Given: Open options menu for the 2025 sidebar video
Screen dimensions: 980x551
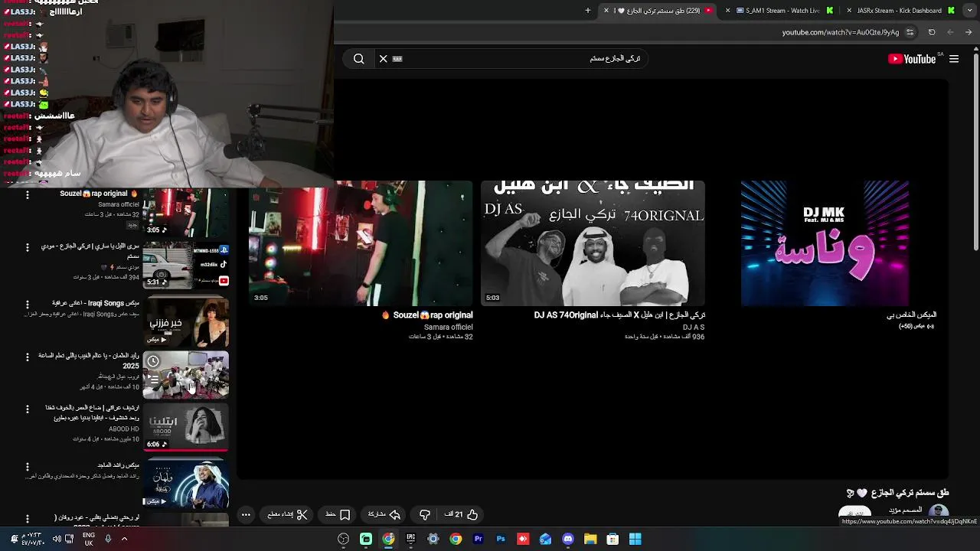Looking at the screenshot, I should [x=28, y=357].
